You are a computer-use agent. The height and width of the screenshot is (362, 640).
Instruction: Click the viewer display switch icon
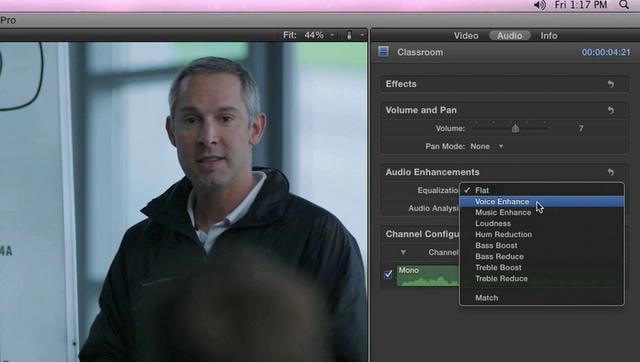coord(349,36)
